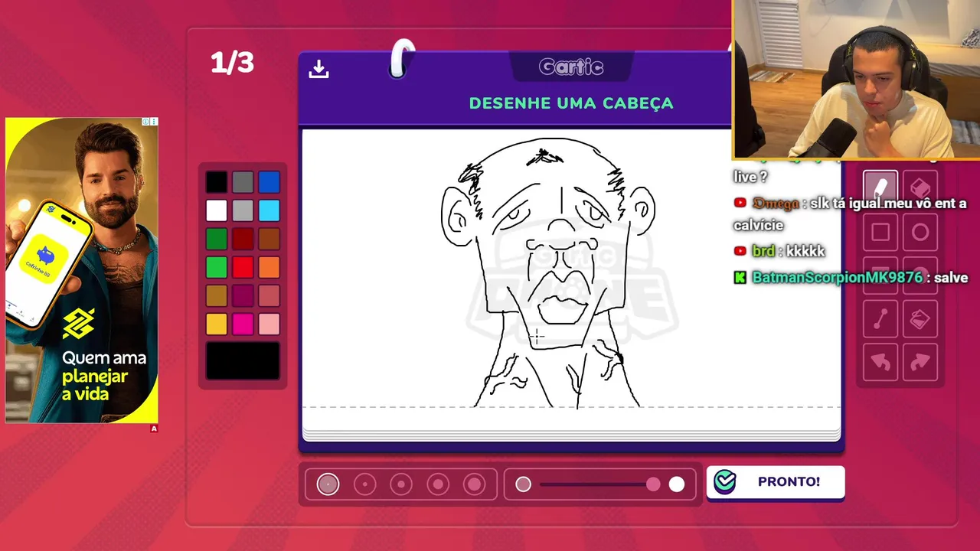This screenshot has width=980, height=551.
Task: Open the current color preview box
Action: click(x=243, y=360)
